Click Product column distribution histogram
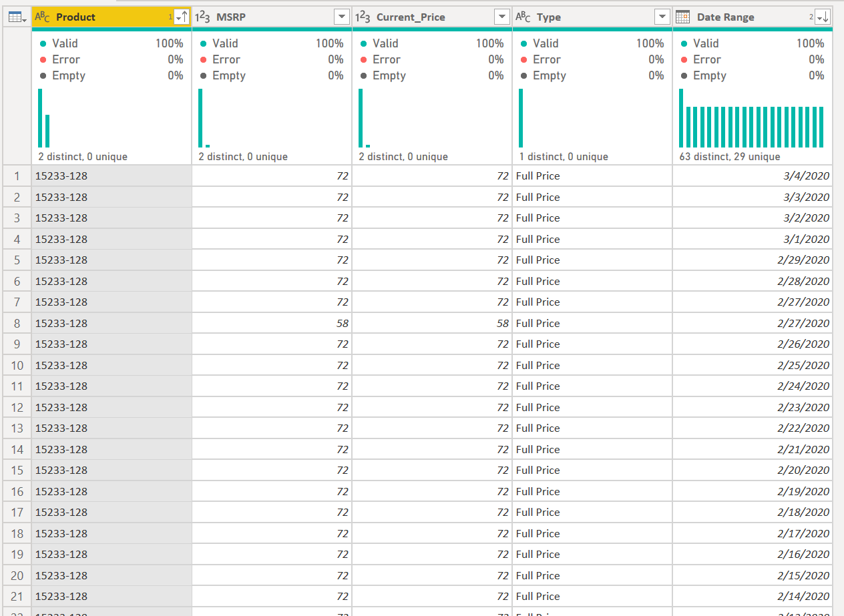The height and width of the screenshot is (616, 844). pyautogui.click(x=44, y=118)
